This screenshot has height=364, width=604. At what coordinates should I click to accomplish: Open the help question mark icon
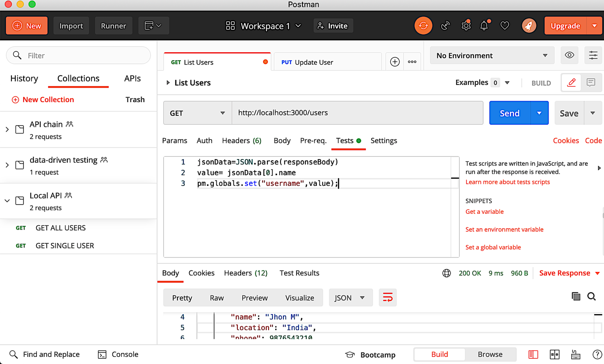click(x=597, y=355)
